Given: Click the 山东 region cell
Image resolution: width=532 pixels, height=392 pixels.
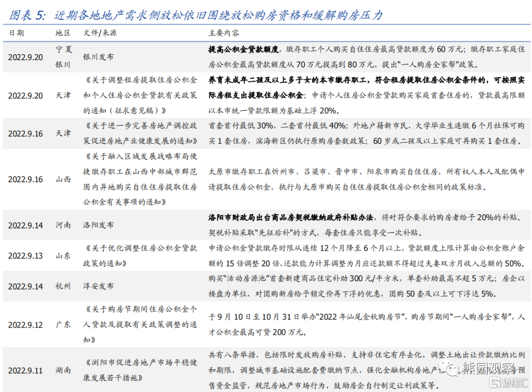Looking at the screenshot, I should pyautogui.click(x=63, y=256).
